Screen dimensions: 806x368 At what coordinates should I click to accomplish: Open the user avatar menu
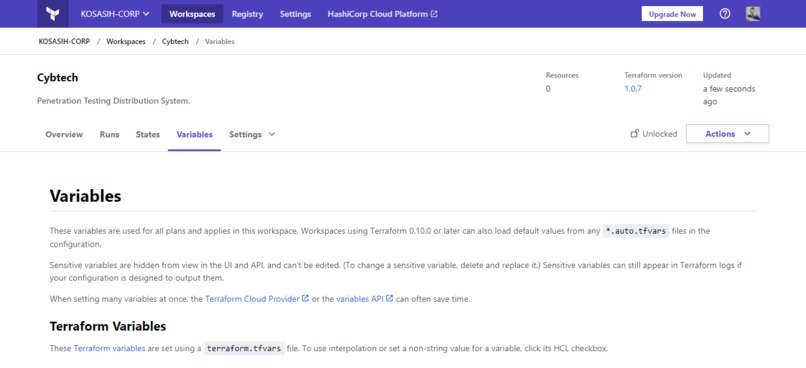pos(753,14)
